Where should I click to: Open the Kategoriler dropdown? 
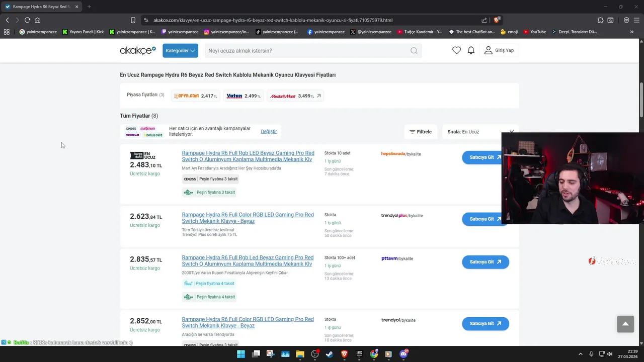pyautogui.click(x=180, y=50)
